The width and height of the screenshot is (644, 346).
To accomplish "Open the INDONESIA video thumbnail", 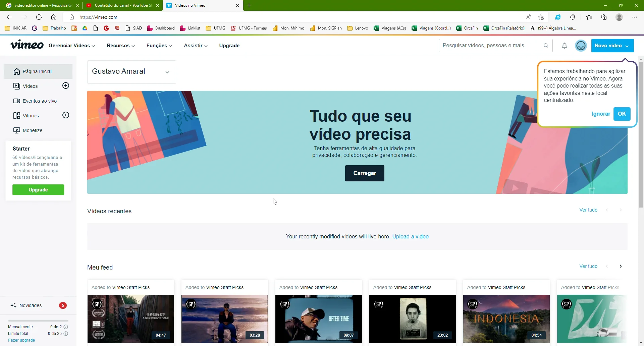I will click(506, 319).
